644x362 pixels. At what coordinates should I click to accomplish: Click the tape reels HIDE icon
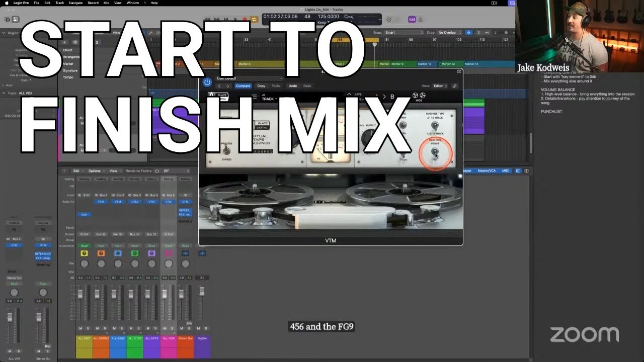coord(419,96)
